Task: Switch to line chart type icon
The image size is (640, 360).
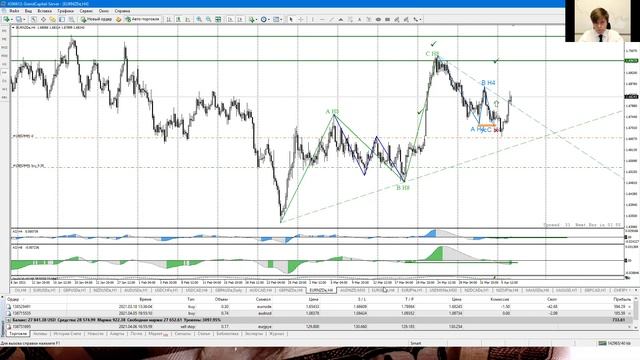Action: [x=188, y=19]
